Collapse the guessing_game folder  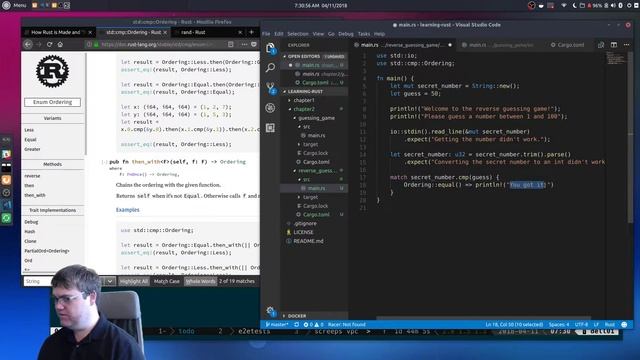pyautogui.click(x=316, y=118)
